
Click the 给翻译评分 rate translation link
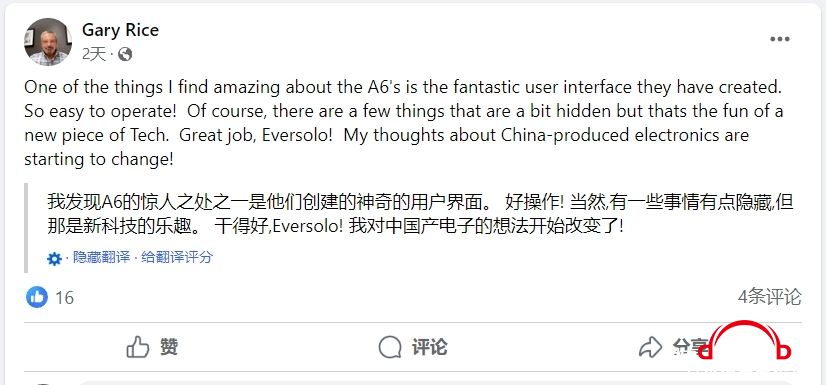click(x=177, y=258)
